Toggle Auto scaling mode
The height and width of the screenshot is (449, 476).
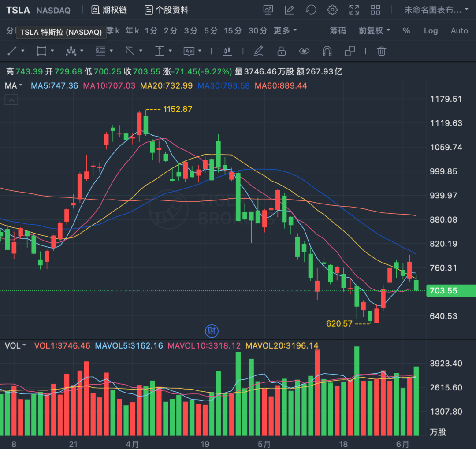pyautogui.click(x=459, y=31)
